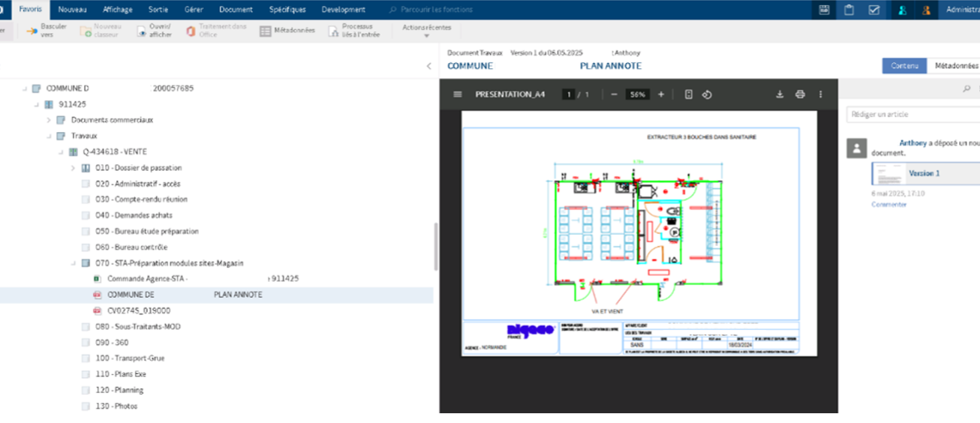This screenshot has width=980, height=423.
Task: Open the tasks checkmark icon in header
Action: (873, 10)
